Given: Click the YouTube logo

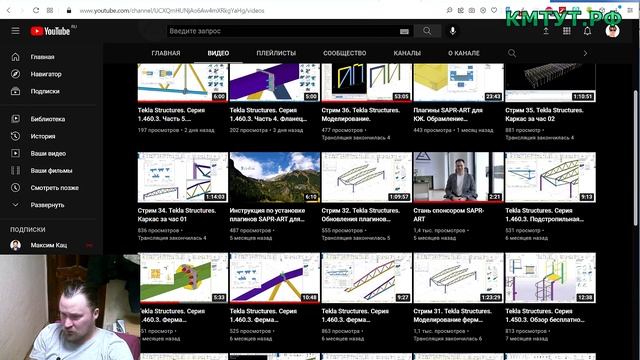Looking at the screenshot, I should pos(50,31).
